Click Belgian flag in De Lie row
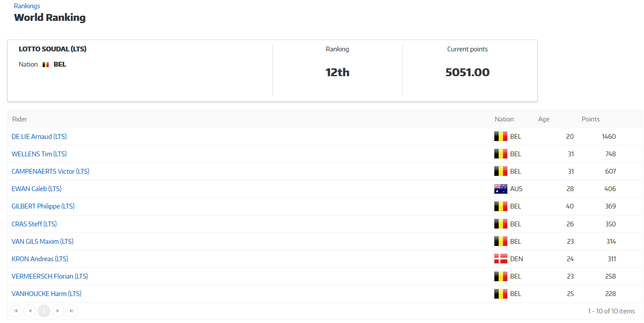 [500, 137]
